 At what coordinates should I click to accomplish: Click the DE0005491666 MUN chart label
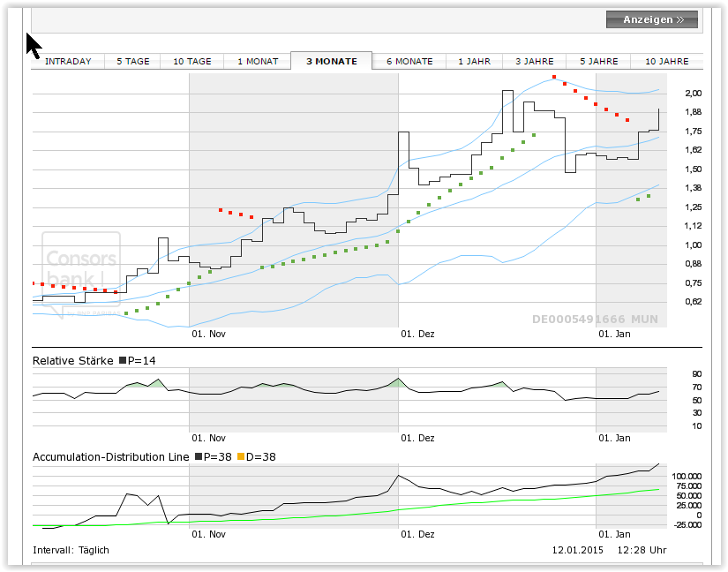[595, 320]
